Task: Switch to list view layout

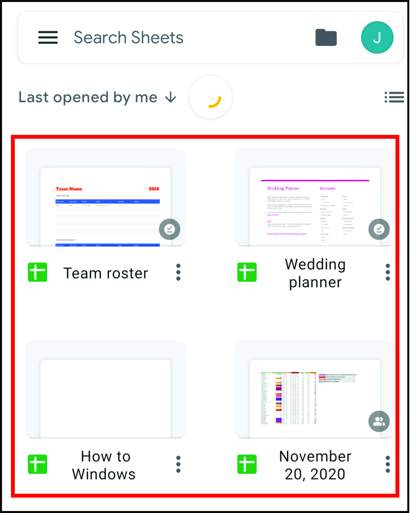Action: [x=394, y=97]
